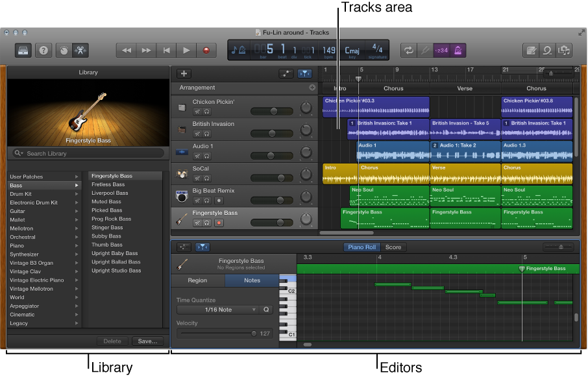Click the Media Browser icon at top right
The image size is (588, 379).
(x=564, y=50)
